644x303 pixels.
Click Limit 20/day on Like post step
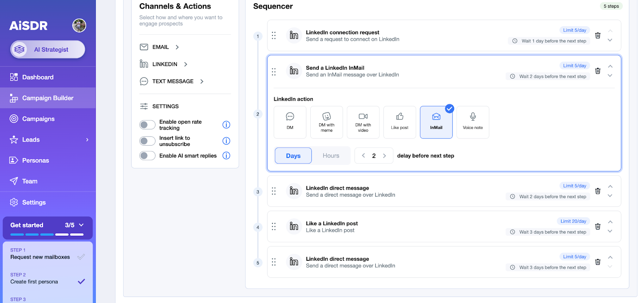[573, 221]
